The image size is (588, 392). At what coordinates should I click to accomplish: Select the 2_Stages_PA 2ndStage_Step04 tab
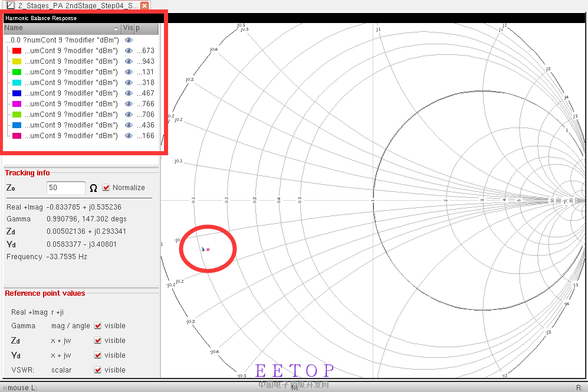78,6
